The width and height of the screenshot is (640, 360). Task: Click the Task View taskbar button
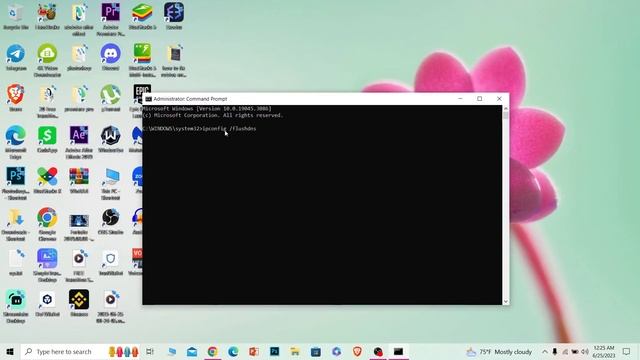150,351
